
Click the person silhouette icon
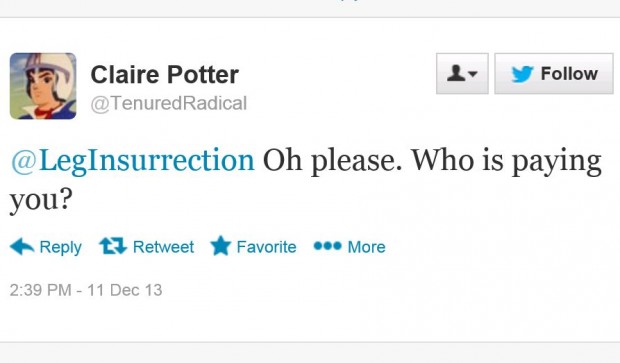pyautogui.click(x=456, y=73)
